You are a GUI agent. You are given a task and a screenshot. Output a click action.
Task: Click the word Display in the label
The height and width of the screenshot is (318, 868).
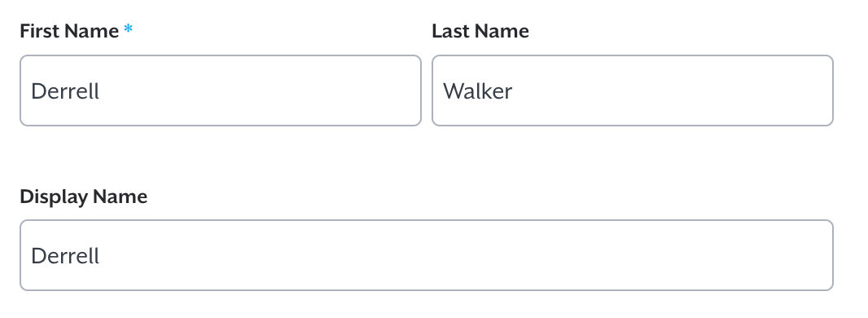click(54, 197)
